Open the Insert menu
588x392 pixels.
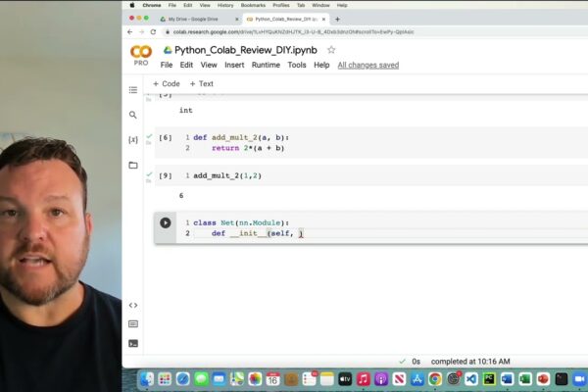[234, 65]
